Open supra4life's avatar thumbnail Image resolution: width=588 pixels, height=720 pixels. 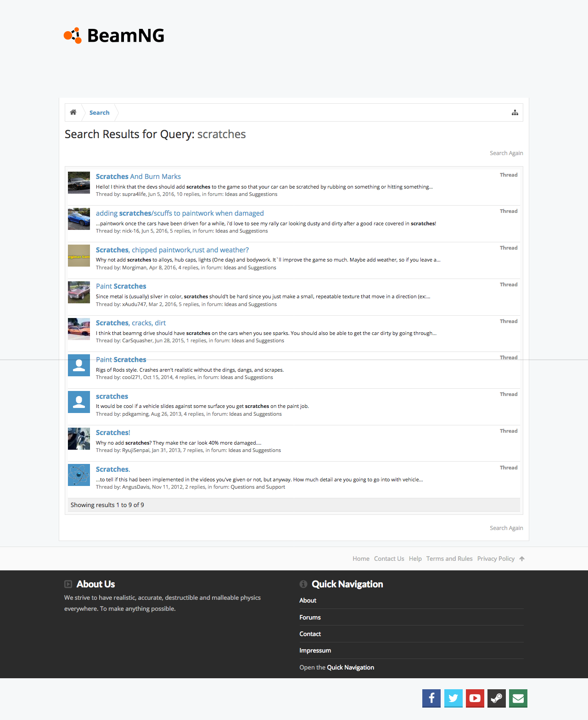click(79, 183)
